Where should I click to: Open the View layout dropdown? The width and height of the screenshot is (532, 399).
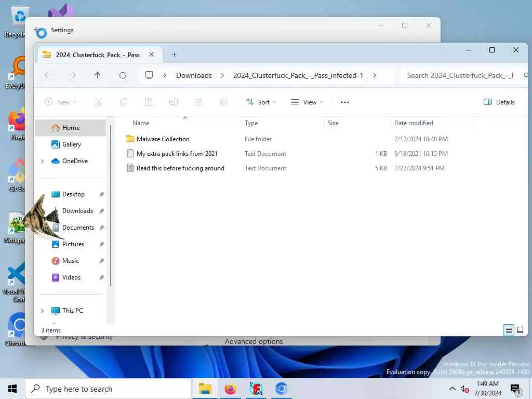coord(307,102)
